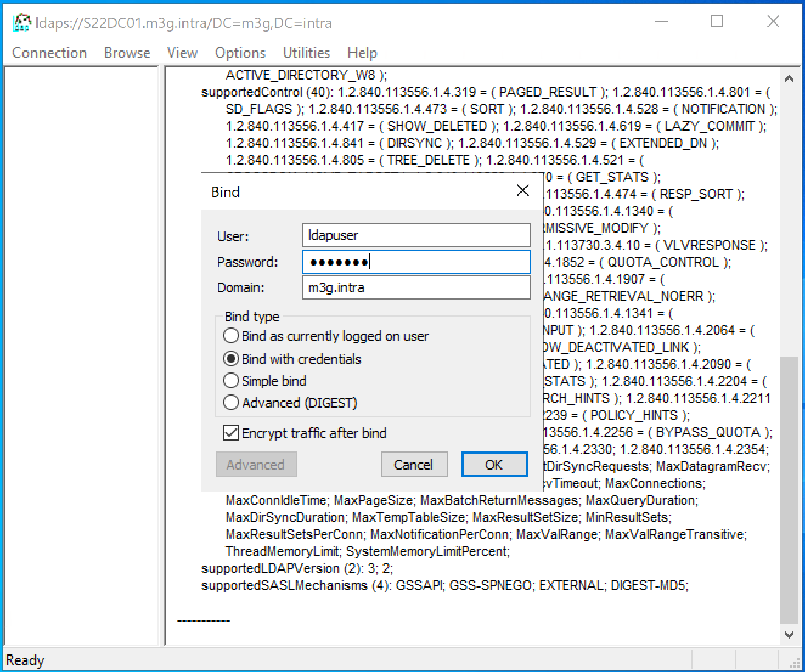Minimize the ldaps window
The width and height of the screenshot is (805, 672).
tap(662, 22)
